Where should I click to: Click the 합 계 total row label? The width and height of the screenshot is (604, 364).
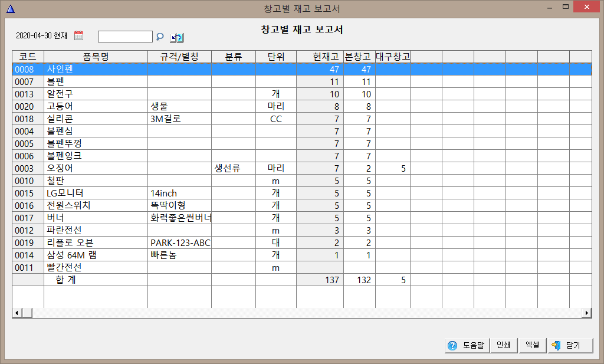tap(66, 280)
